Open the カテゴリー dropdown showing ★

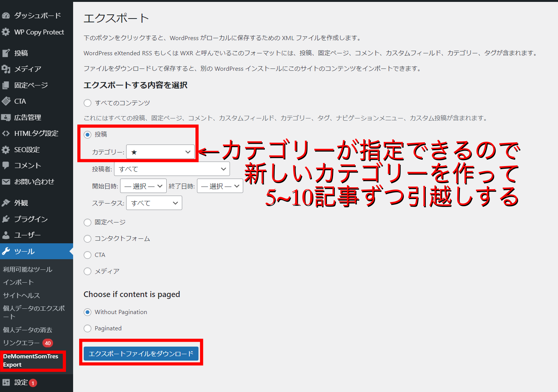coord(160,152)
